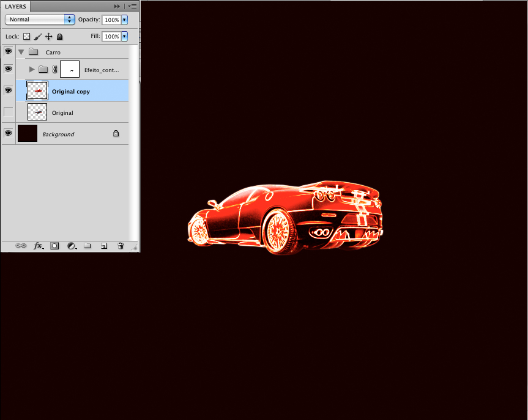Screen dimensions: 528x420
Task: Click the Opacity label
Action: 89,20
